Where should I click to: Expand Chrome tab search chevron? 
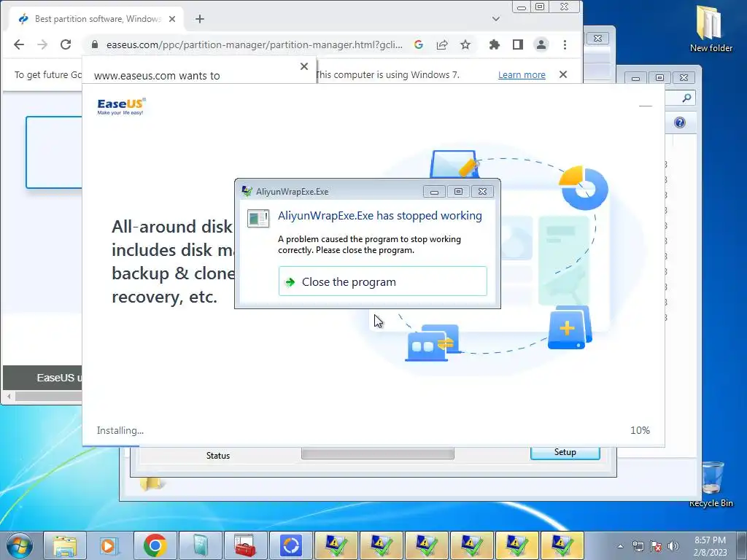496,19
